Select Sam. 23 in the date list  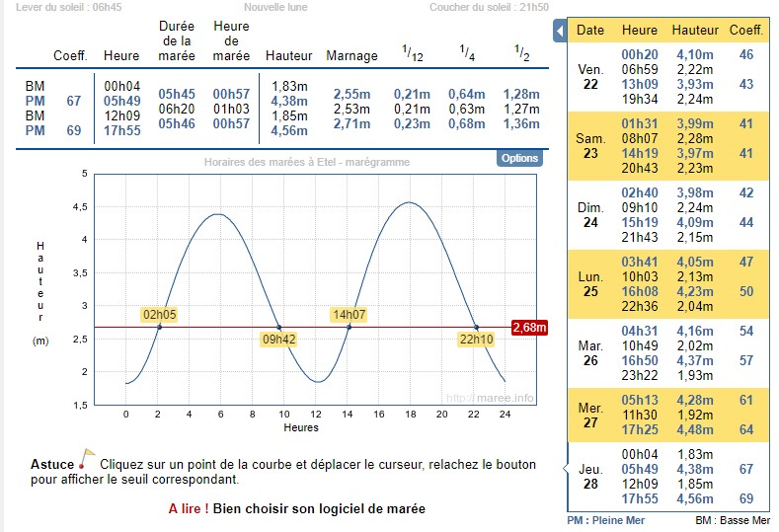(x=590, y=146)
